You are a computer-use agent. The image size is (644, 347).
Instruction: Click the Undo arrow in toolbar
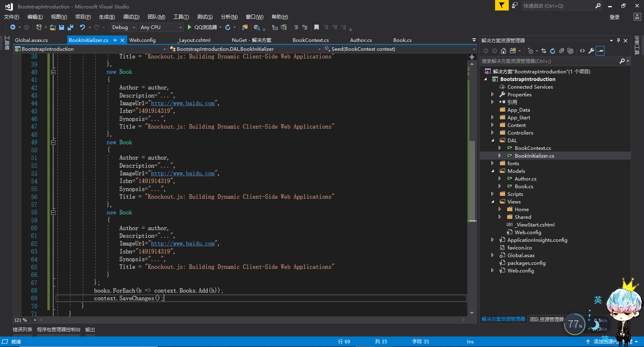83,27
